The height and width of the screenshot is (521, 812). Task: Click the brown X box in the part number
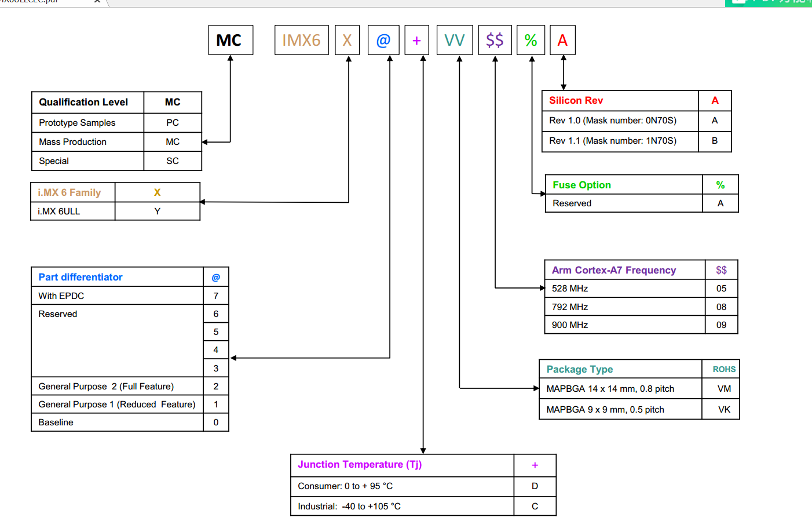click(x=348, y=40)
